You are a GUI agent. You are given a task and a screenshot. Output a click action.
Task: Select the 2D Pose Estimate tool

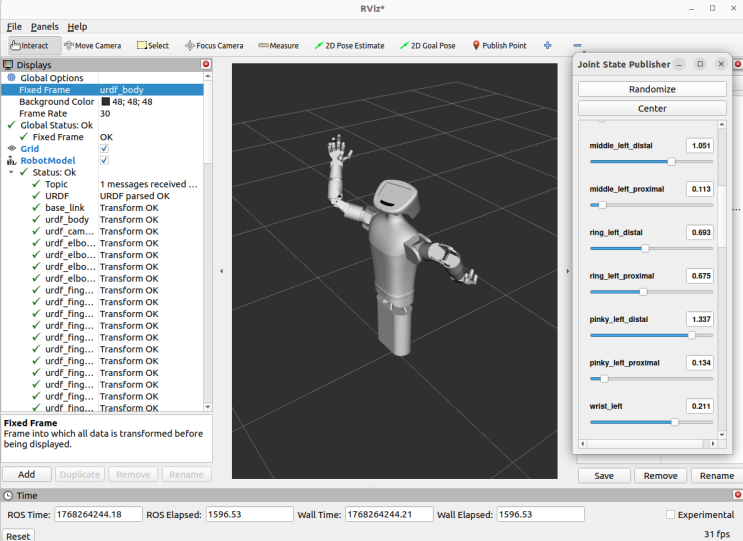(349, 45)
